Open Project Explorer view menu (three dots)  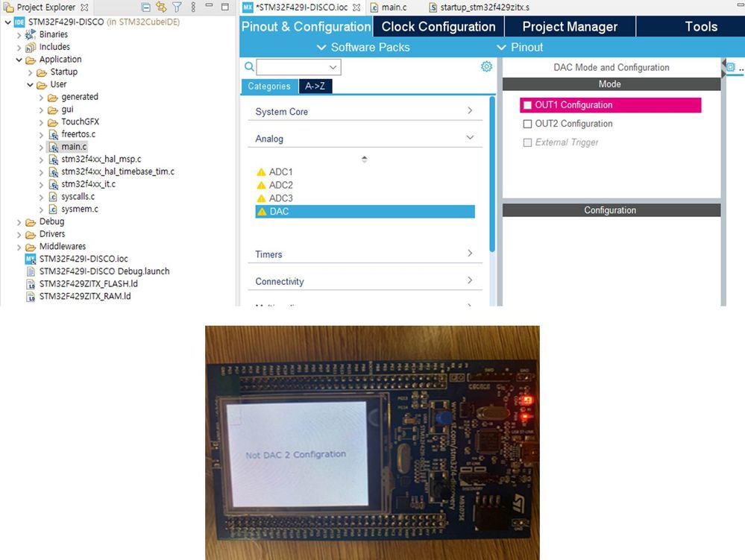pos(193,7)
